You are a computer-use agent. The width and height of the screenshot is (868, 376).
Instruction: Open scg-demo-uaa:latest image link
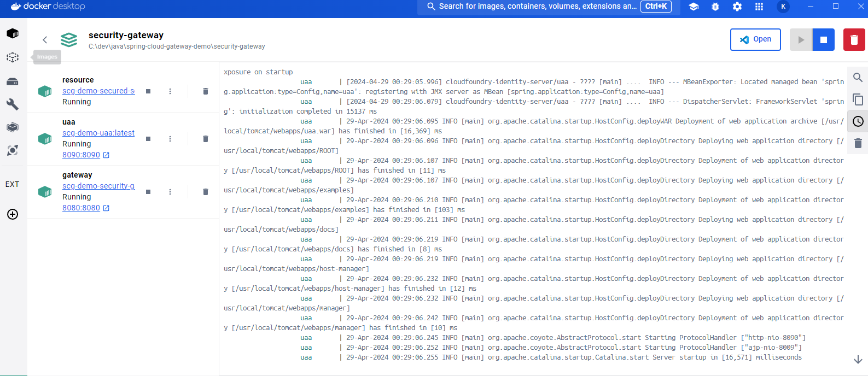(98, 133)
